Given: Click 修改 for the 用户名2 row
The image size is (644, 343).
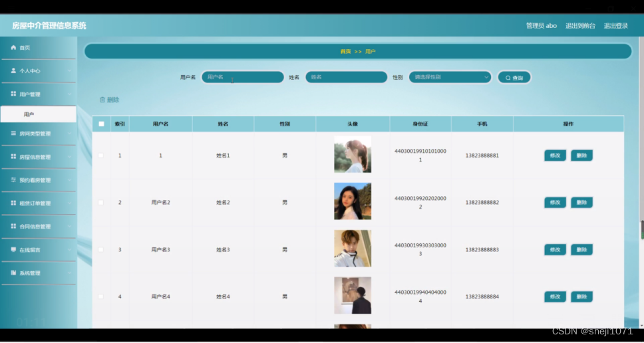Looking at the screenshot, I should (555, 202).
